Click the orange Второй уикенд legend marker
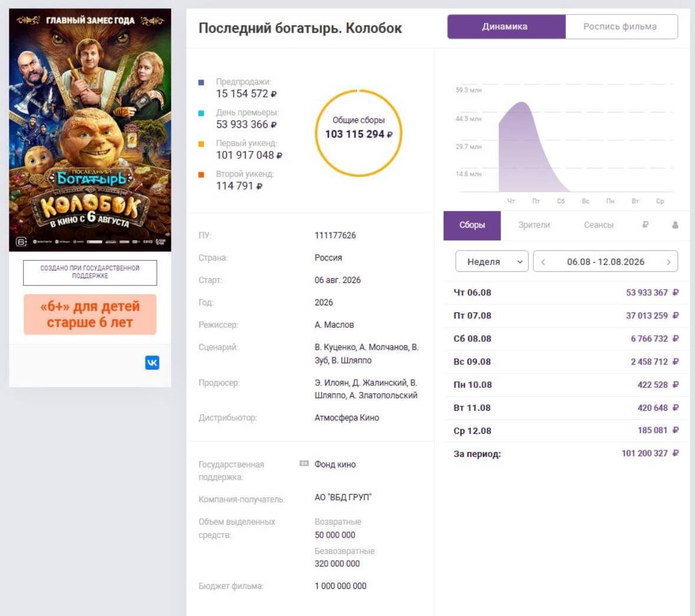 pos(201,174)
